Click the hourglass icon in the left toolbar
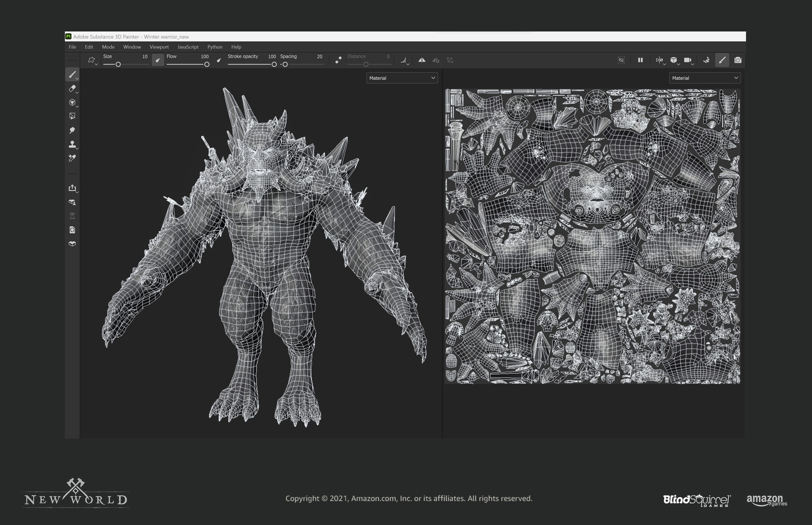This screenshot has width=812, height=525. click(x=72, y=216)
